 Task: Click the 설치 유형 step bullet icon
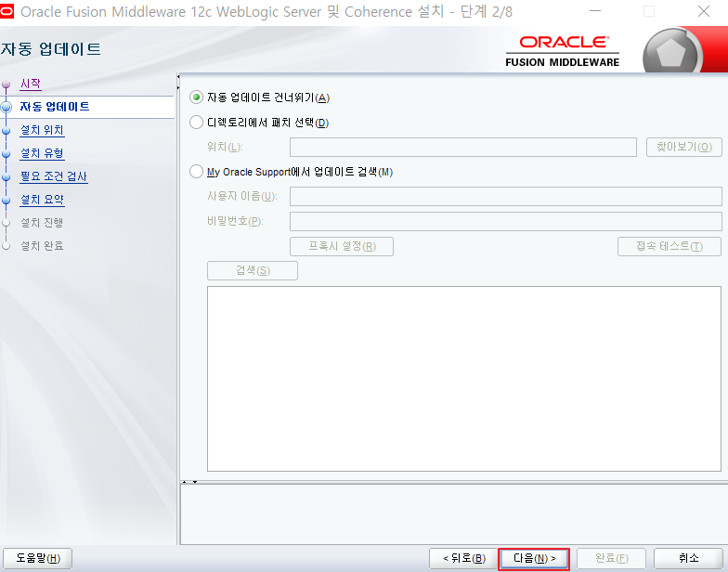coord(6,154)
